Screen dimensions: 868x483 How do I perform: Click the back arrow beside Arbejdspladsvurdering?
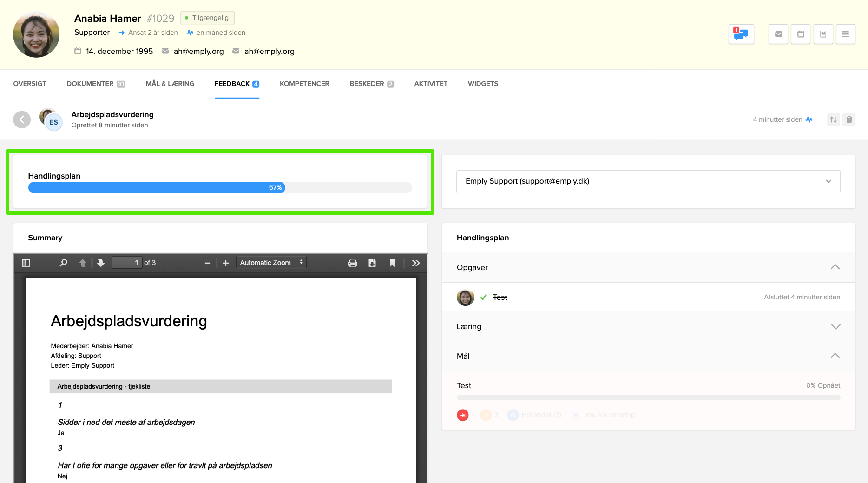tap(22, 119)
